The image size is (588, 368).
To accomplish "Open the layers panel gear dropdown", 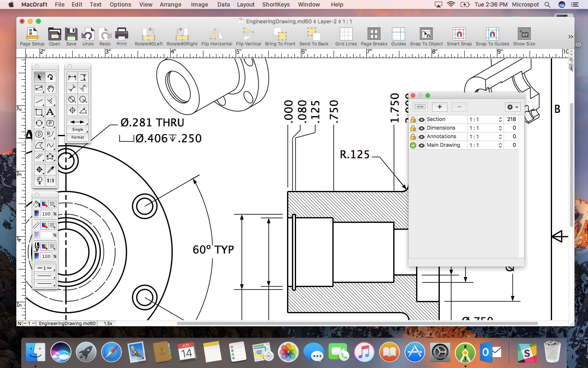I will pyautogui.click(x=512, y=107).
